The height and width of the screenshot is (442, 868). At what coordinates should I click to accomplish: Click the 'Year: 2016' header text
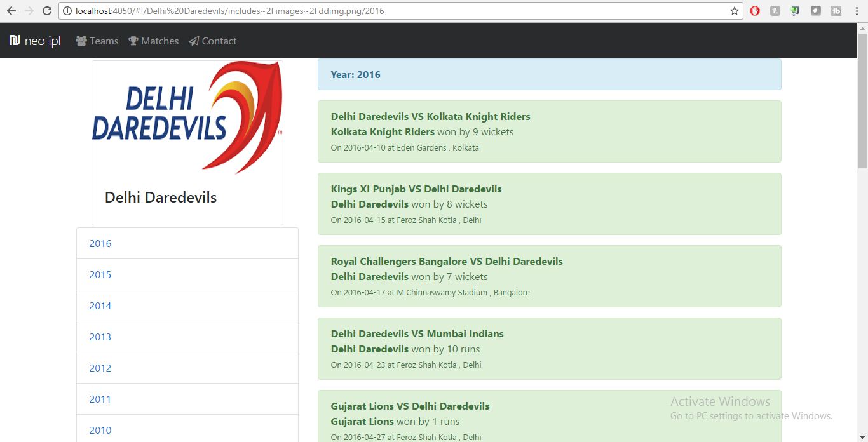coord(356,74)
